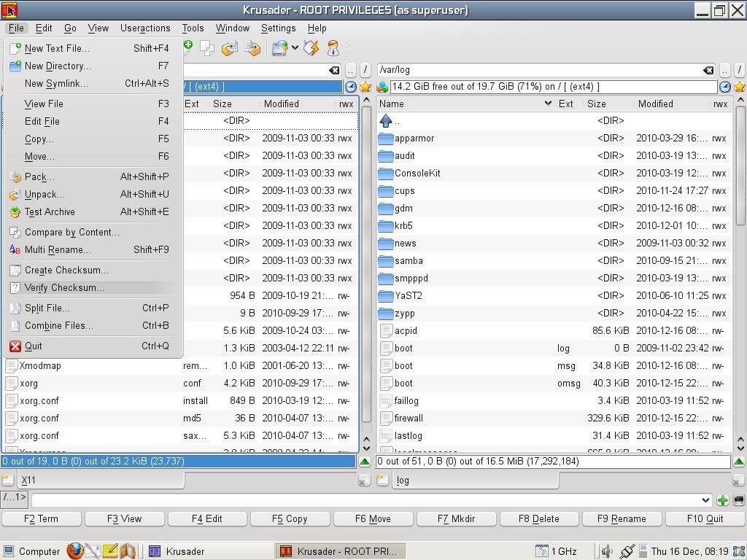The height and width of the screenshot is (560, 747).
Task: Open the yellow notes icon in the taskbar
Action: pos(110,551)
